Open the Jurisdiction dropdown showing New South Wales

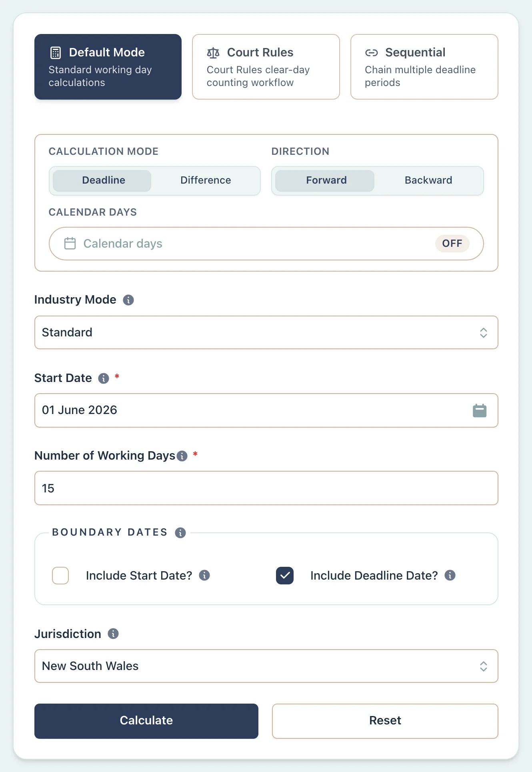(266, 666)
